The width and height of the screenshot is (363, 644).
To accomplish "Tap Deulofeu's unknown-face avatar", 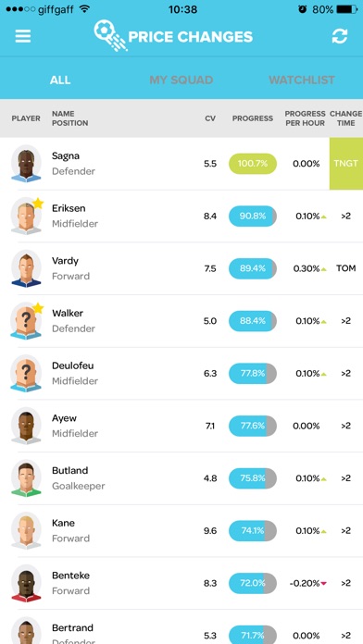I will click(x=26, y=373).
